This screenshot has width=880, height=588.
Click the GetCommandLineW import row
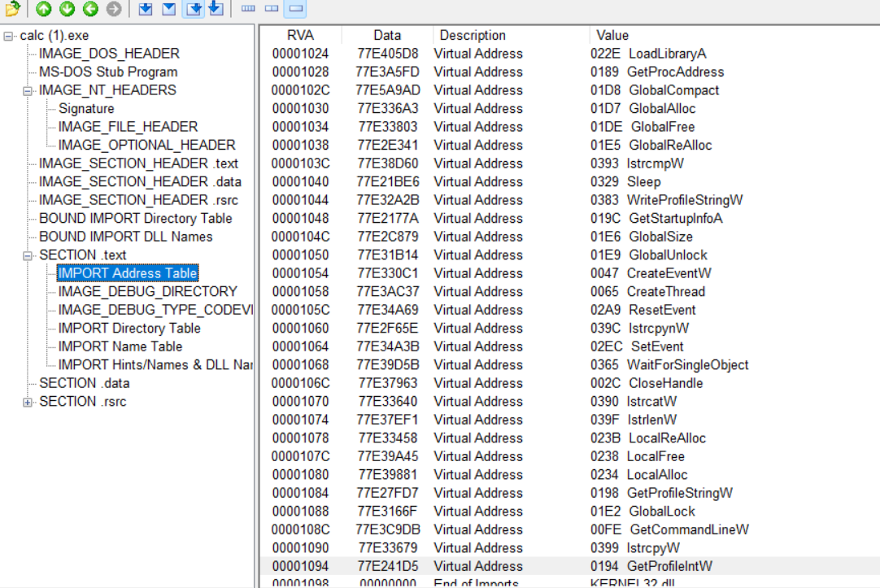tap(569, 529)
